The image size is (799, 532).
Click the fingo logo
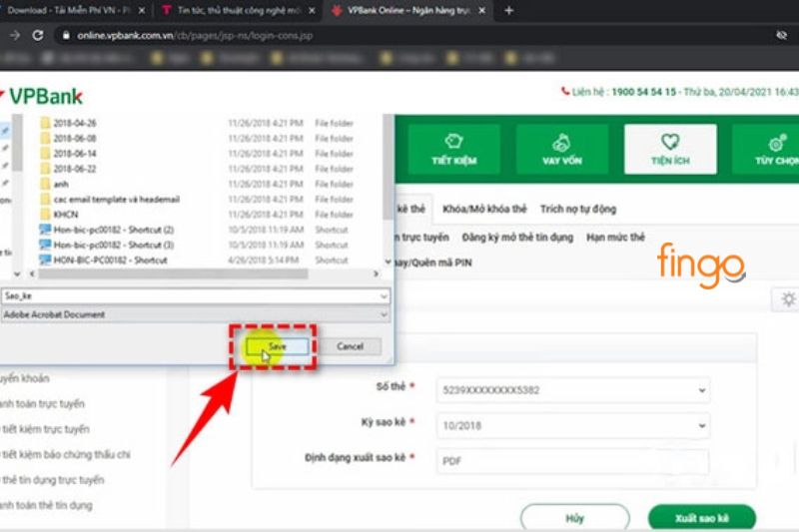coord(701,266)
